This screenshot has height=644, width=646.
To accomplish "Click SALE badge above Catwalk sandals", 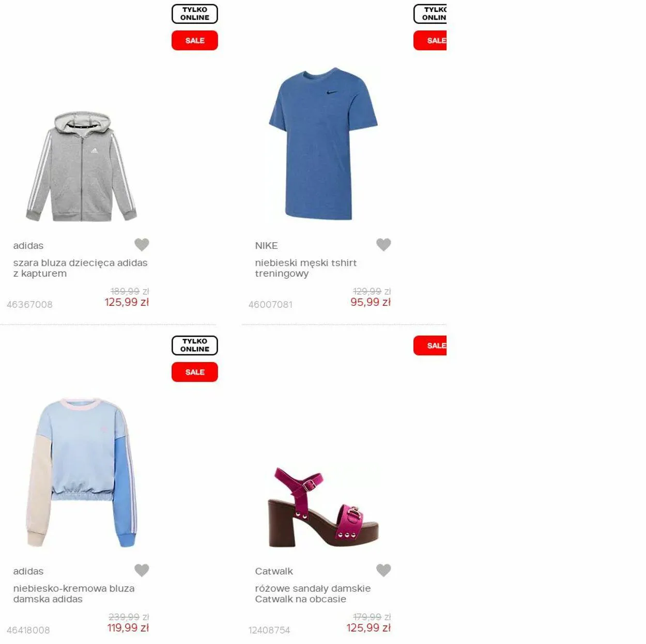I will tap(430, 345).
